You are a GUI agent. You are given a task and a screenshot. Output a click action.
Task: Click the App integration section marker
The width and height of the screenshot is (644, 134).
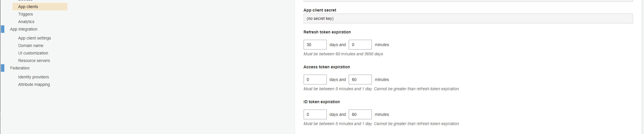click(3, 29)
